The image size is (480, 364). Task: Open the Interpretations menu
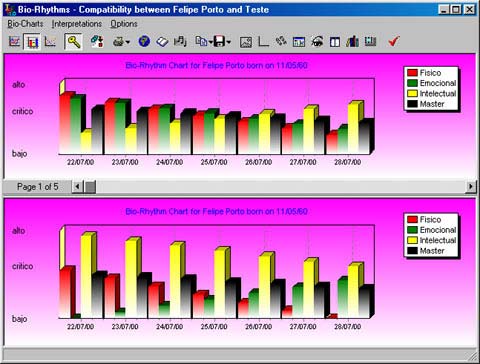(x=77, y=24)
